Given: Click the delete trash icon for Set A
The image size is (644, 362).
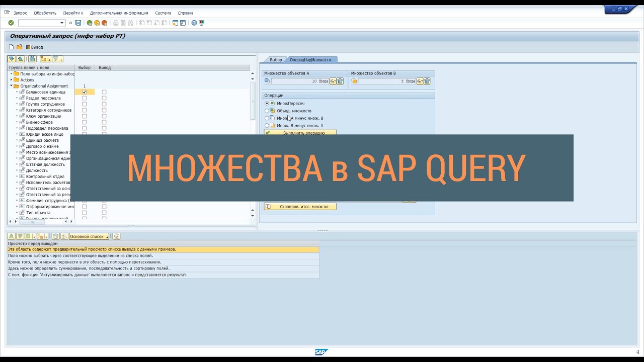Looking at the screenshot, I should (x=340, y=81).
